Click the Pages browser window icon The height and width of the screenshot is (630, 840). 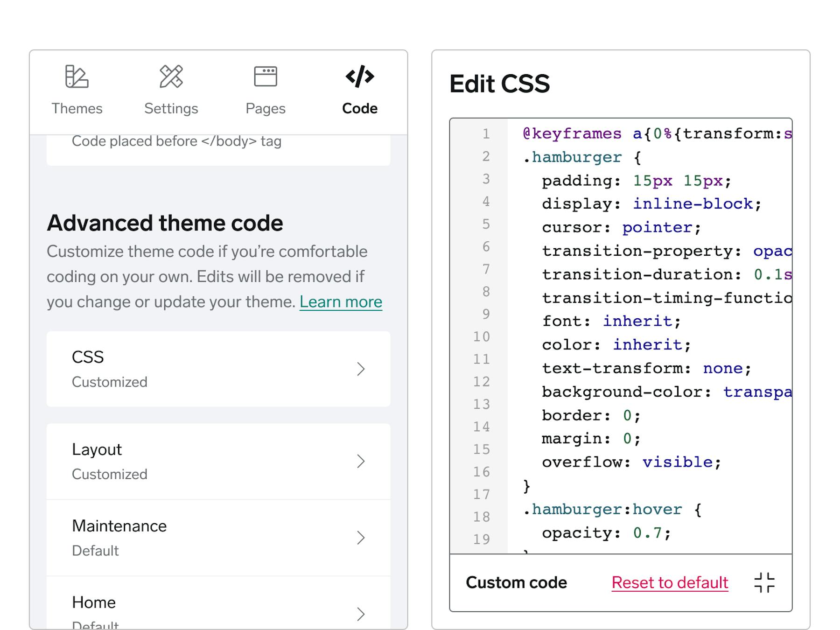266,77
